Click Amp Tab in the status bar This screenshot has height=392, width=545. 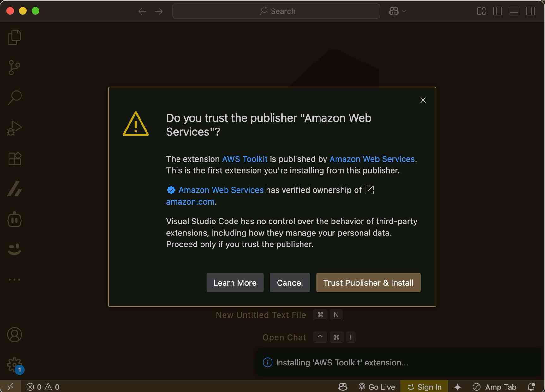(494, 387)
